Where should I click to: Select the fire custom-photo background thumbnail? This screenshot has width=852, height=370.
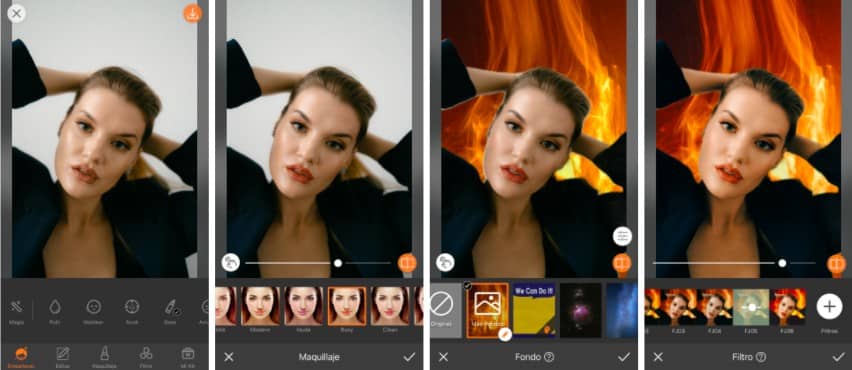pos(487,310)
